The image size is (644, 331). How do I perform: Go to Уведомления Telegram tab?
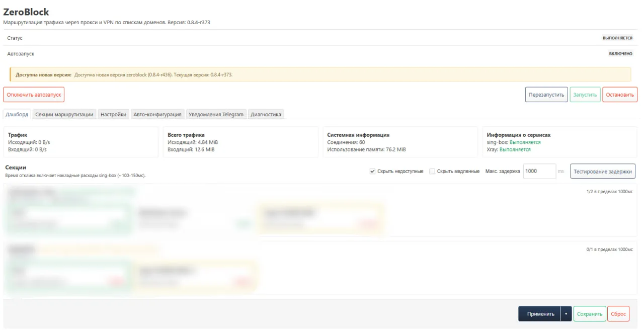pyautogui.click(x=216, y=114)
